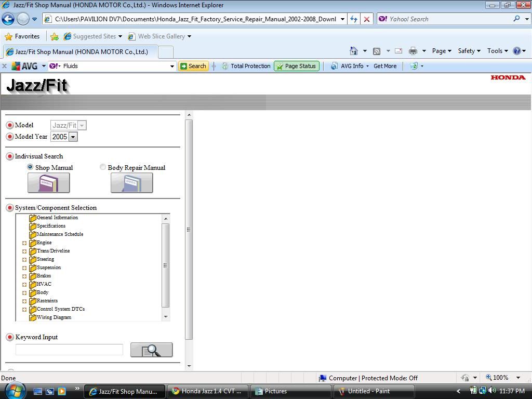Click the AVG logo in toolbar

[24, 66]
